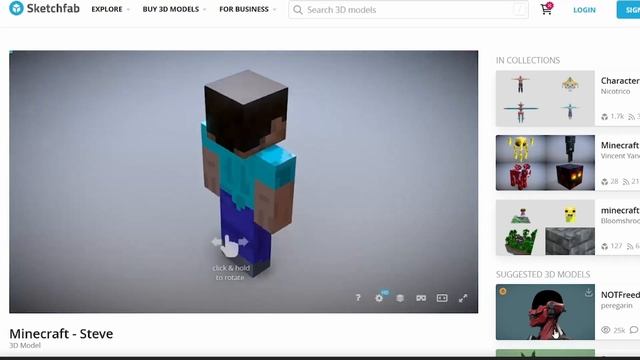640x360 pixels.
Task: Click the 1.7k models count in Characters
Action: click(613, 116)
